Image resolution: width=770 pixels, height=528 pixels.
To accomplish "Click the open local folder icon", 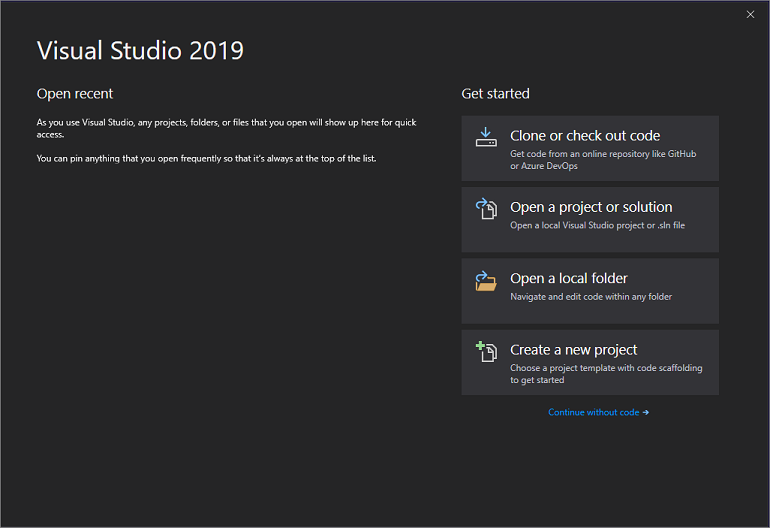I will click(486, 281).
